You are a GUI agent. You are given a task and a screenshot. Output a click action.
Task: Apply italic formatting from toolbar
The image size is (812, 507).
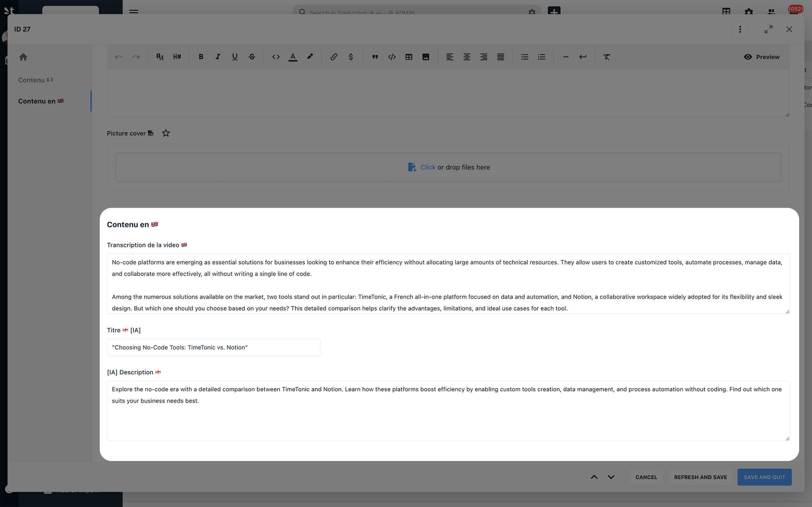(217, 57)
